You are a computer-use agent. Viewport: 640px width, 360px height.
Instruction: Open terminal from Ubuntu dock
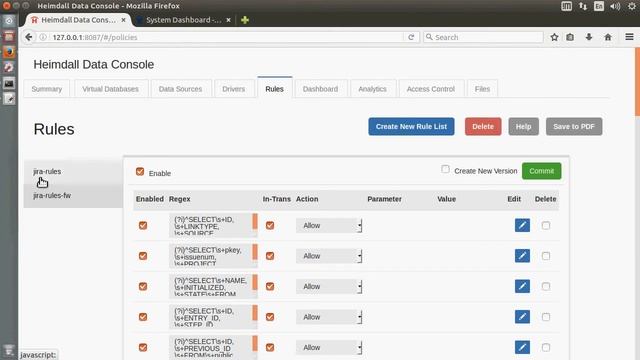[x=9, y=83]
